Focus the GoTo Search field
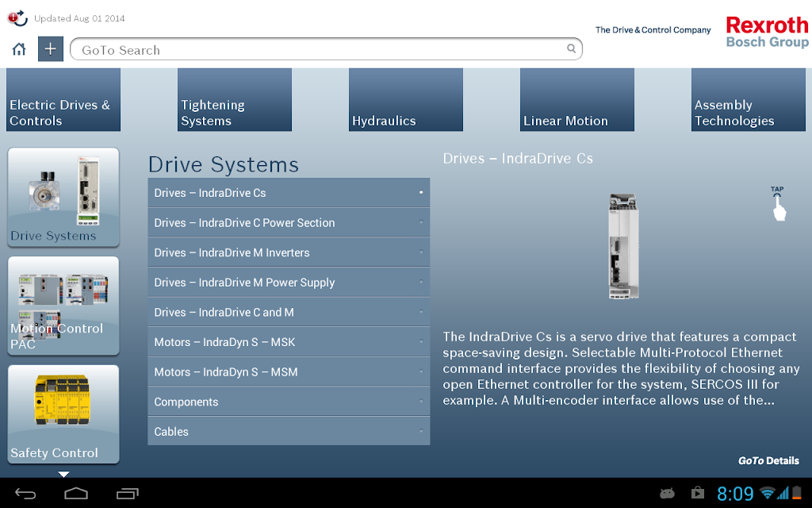The image size is (812, 508). 326,49
